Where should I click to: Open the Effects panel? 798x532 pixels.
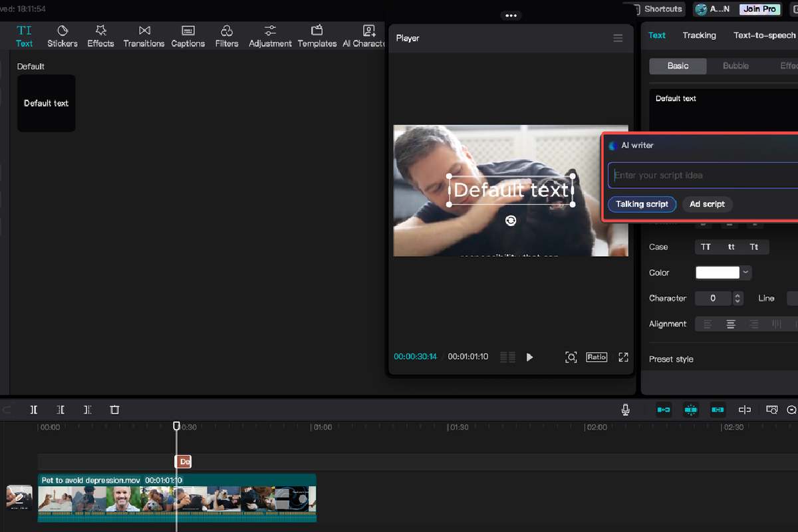click(100, 36)
